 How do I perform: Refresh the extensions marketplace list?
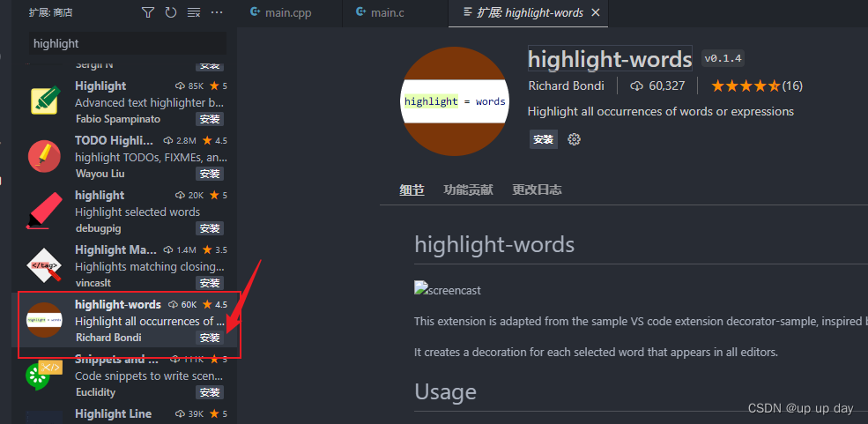(170, 12)
